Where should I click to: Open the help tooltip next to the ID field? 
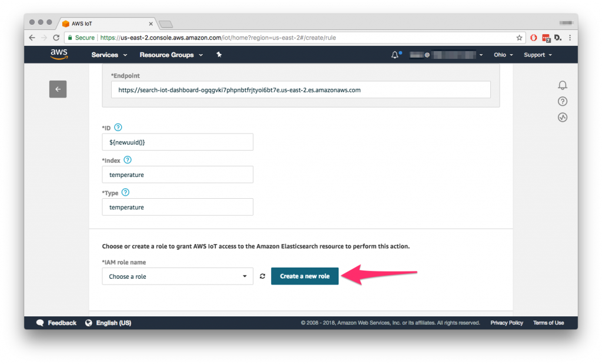tap(118, 127)
